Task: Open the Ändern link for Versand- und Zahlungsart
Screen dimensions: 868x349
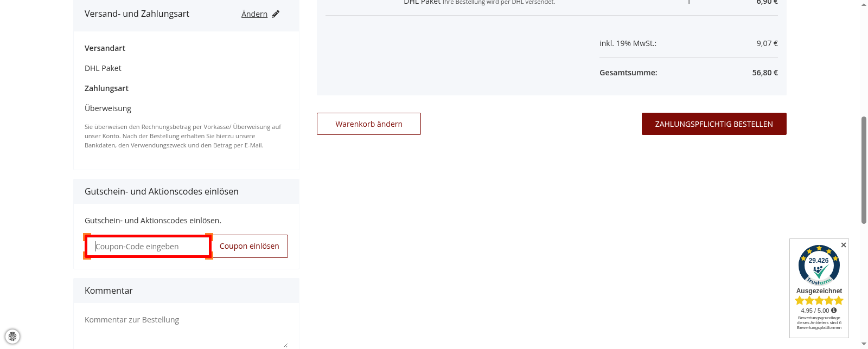Action: (x=254, y=14)
